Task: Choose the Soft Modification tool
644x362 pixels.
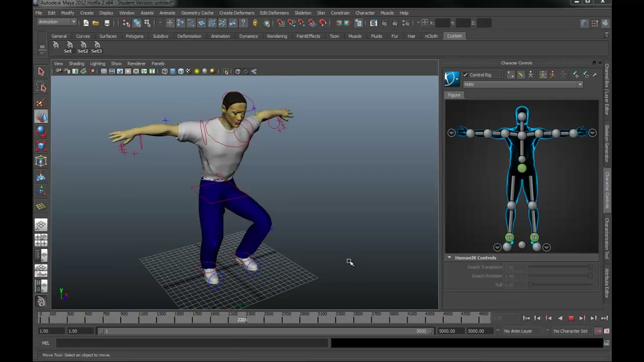Action: tap(41, 176)
